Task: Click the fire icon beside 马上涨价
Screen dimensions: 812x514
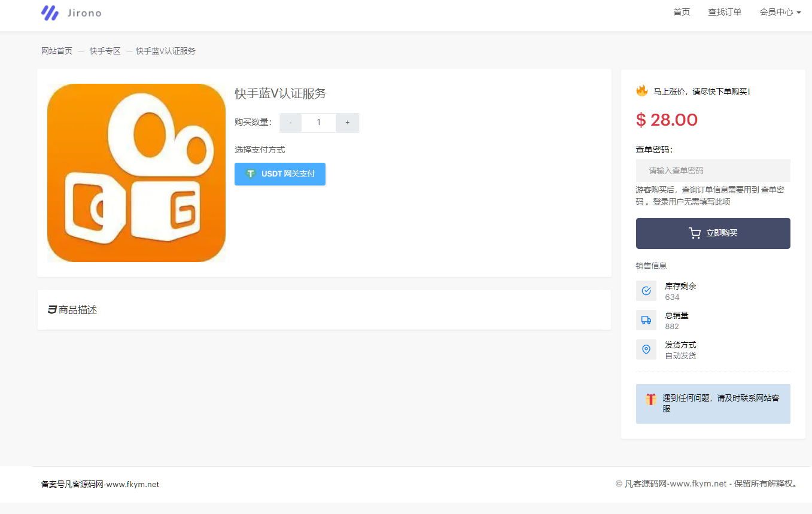Action: click(x=642, y=91)
